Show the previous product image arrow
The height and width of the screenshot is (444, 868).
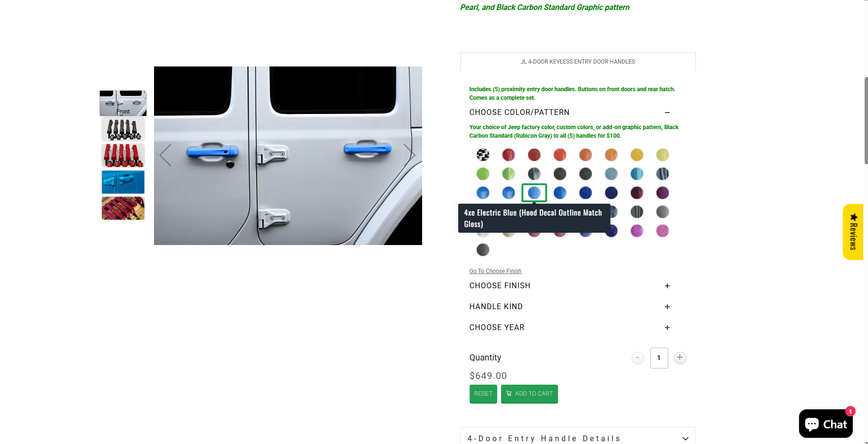[165, 155]
